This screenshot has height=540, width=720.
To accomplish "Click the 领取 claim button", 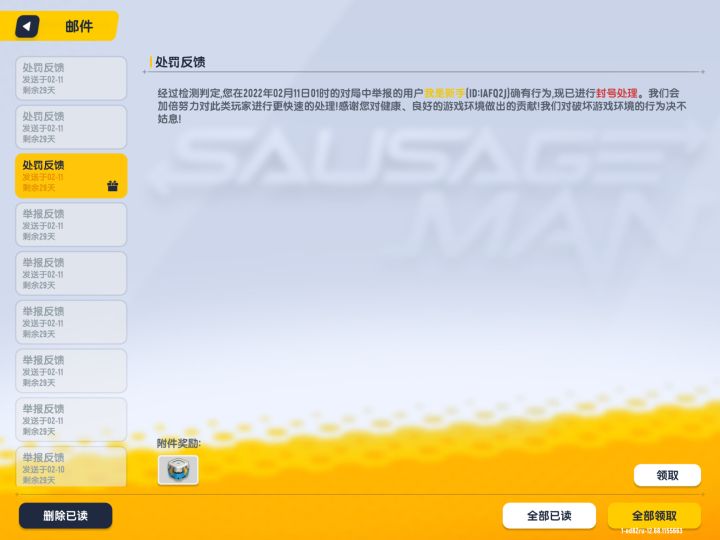I will click(x=667, y=475).
